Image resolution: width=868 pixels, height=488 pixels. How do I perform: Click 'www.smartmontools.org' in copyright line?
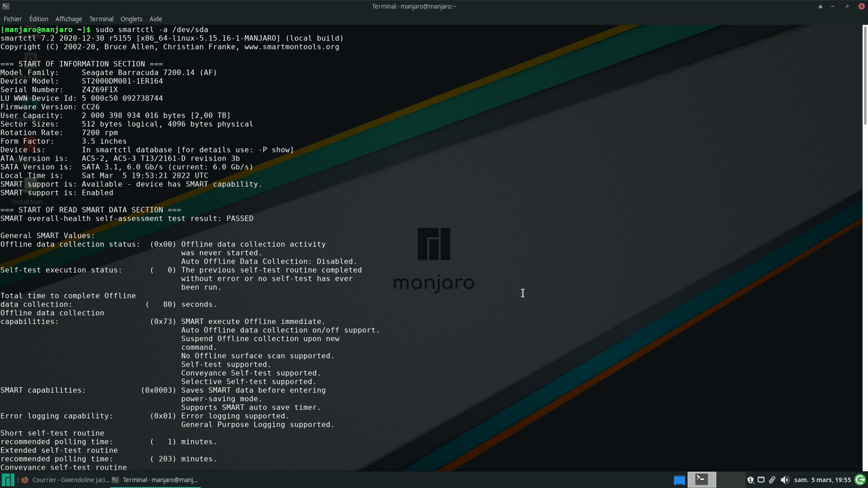pyautogui.click(x=292, y=47)
